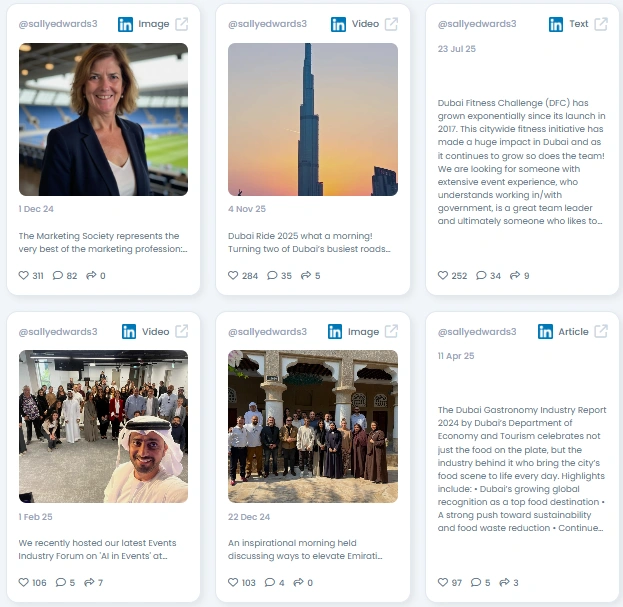Click share icon showing 9 shares

pos(515,275)
